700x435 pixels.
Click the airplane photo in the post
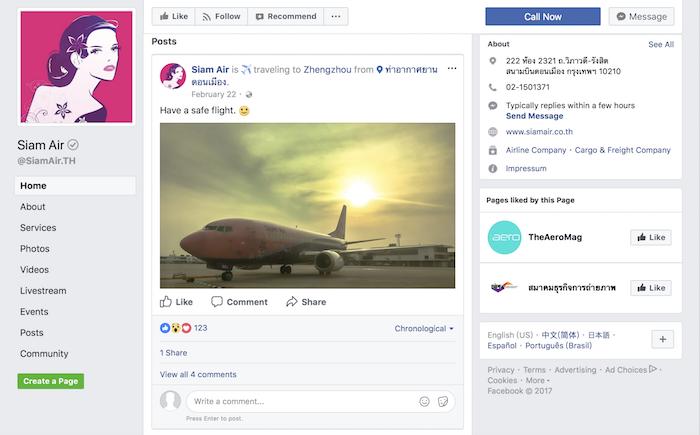point(307,205)
